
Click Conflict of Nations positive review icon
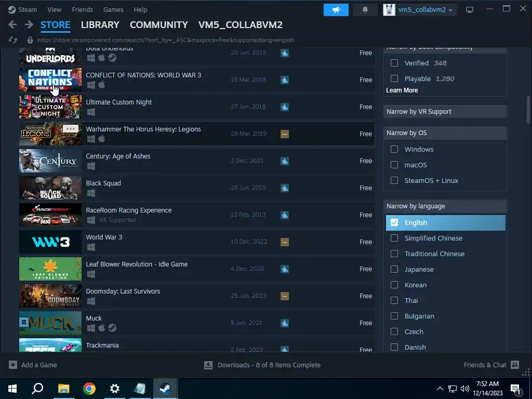[285, 79]
